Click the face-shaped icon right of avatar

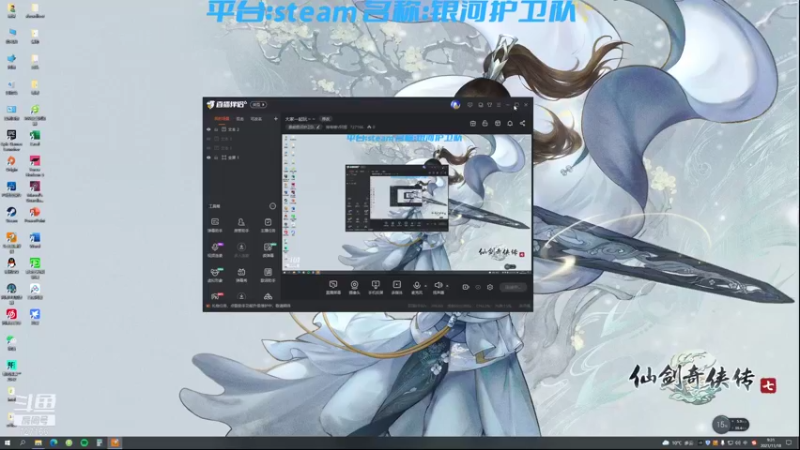[470, 105]
